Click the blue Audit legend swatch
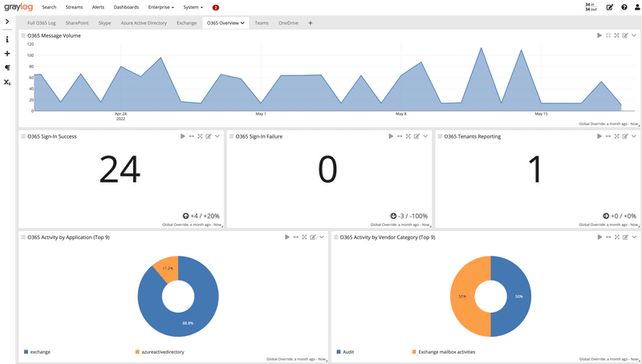642x364 pixels. tap(339, 352)
